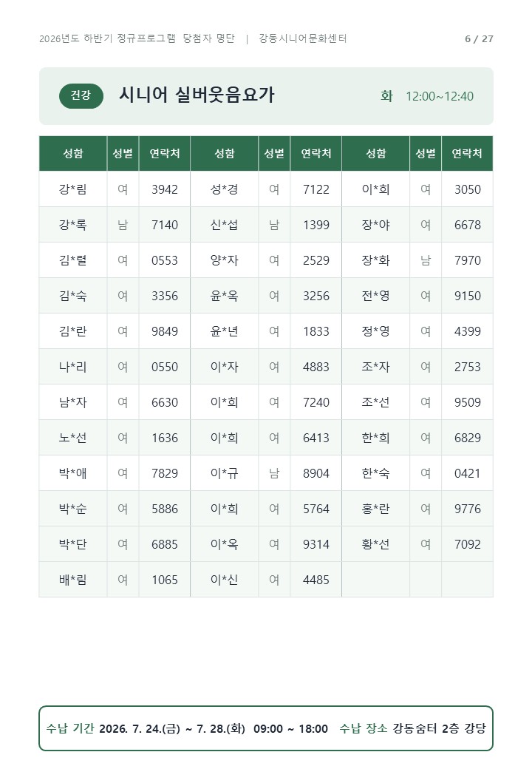
Task: Click the page number 6 / 27
Action: [479, 38]
